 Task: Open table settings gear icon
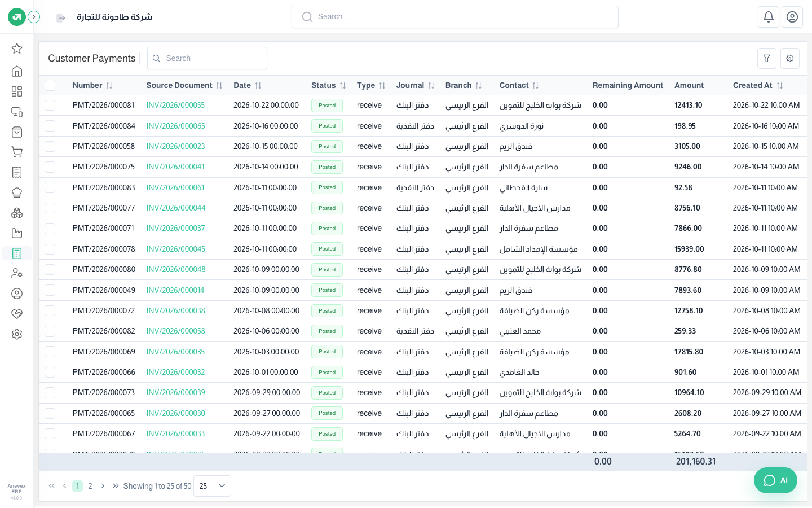point(790,58)
